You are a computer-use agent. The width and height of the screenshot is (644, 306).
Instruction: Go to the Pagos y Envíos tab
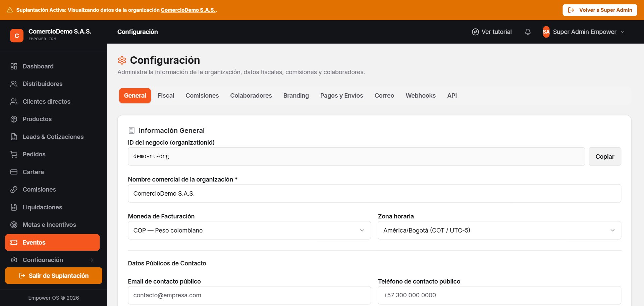click(341, 96)
